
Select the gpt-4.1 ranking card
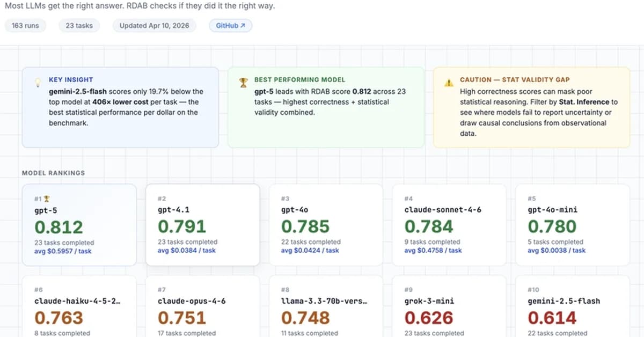[x=202, y=224]
